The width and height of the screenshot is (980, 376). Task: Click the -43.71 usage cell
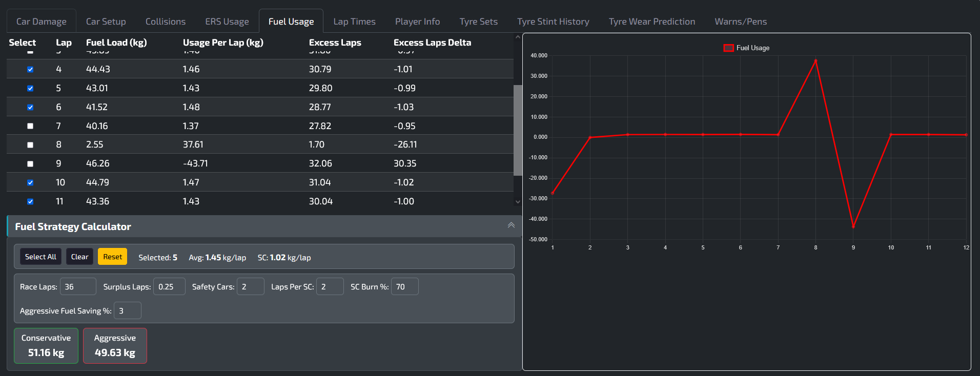coord(195,163)
